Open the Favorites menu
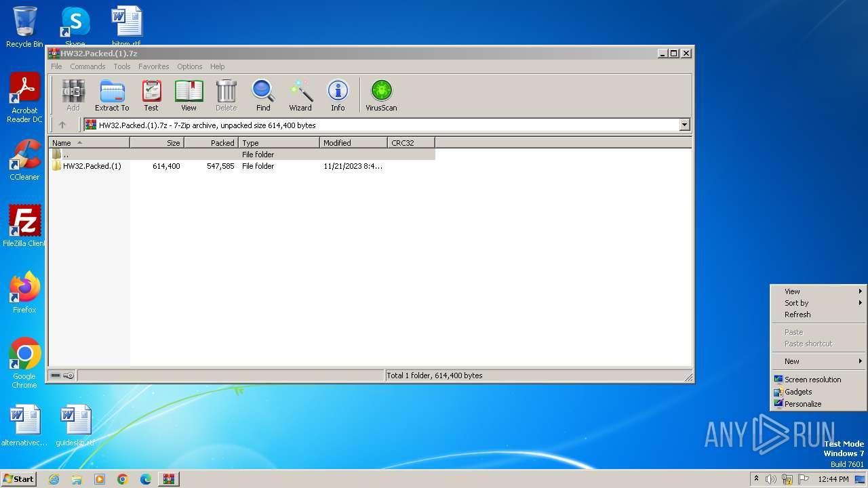The width and height of the screenshot is (868, 488). coord(154,66)
